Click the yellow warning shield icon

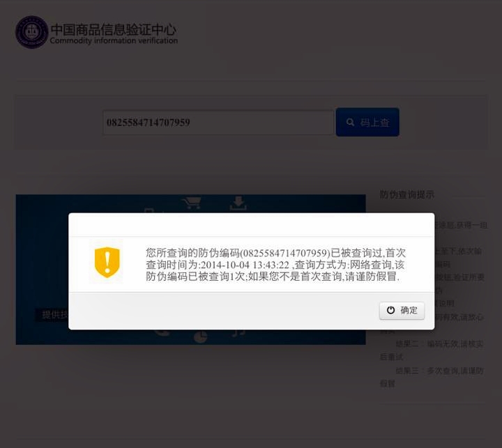(x=107, y=262)
